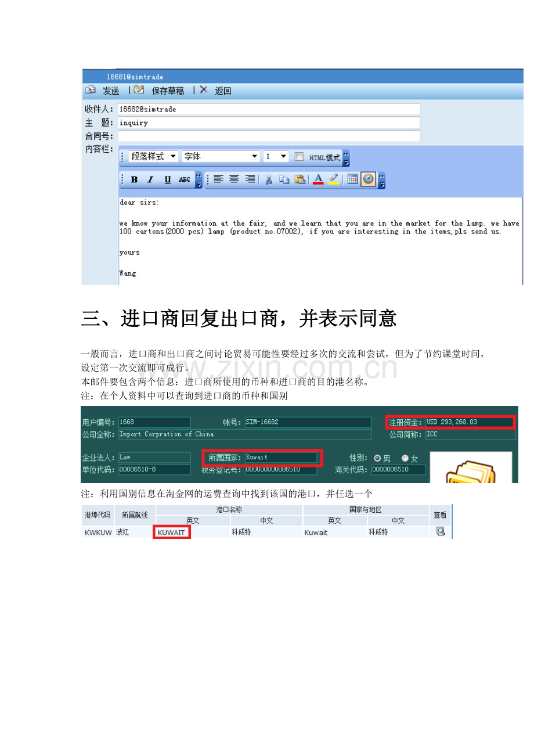534x756 pixels.
Task: Enable the HTML模式 checkbox
Action: point(299,157)
